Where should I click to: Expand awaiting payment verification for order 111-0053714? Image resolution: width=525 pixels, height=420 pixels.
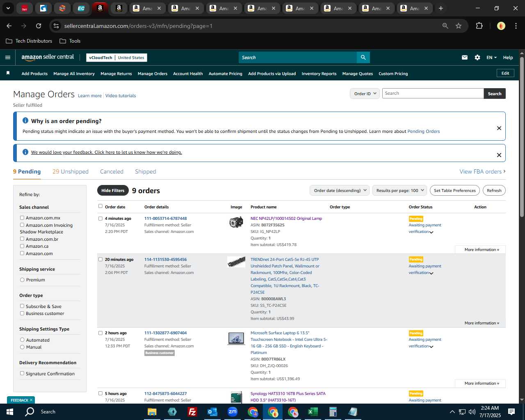click(431, 232)
